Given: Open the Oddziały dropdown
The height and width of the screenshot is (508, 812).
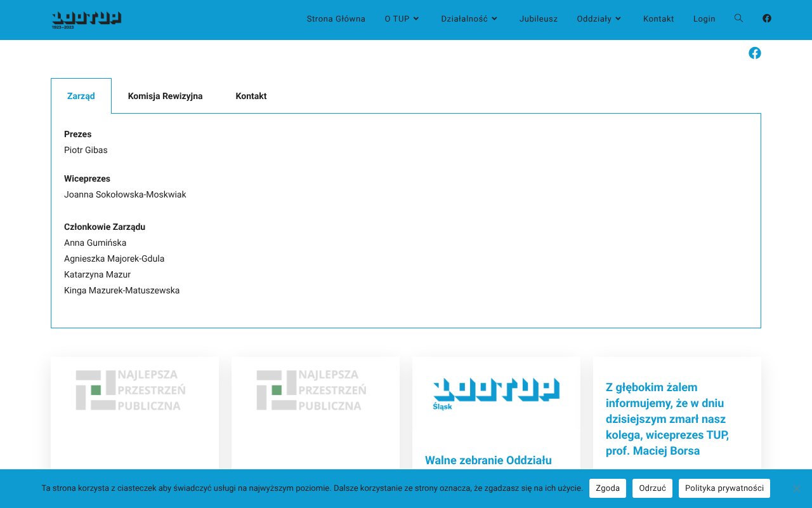Looking at the screenshot, I should click(x=598, y=18).
